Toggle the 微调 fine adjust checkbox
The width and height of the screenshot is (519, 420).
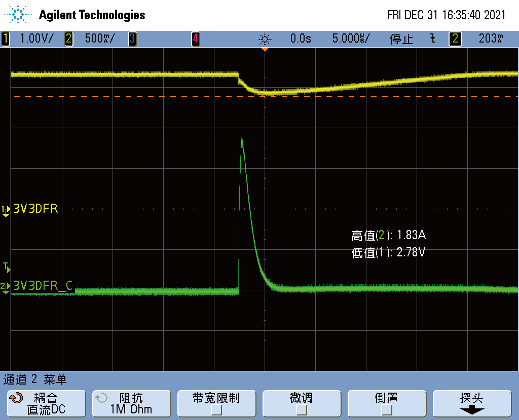point(302,409)
